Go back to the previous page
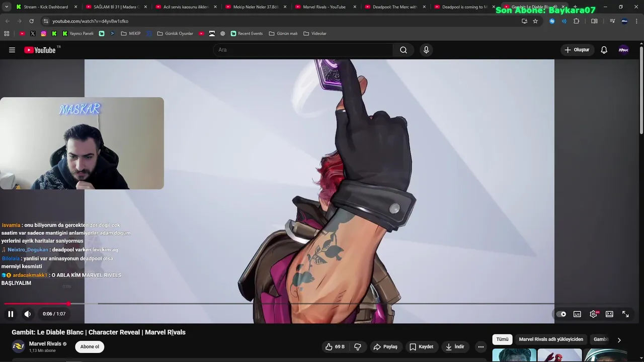This screenshot has height=362, width=644. 8,21
